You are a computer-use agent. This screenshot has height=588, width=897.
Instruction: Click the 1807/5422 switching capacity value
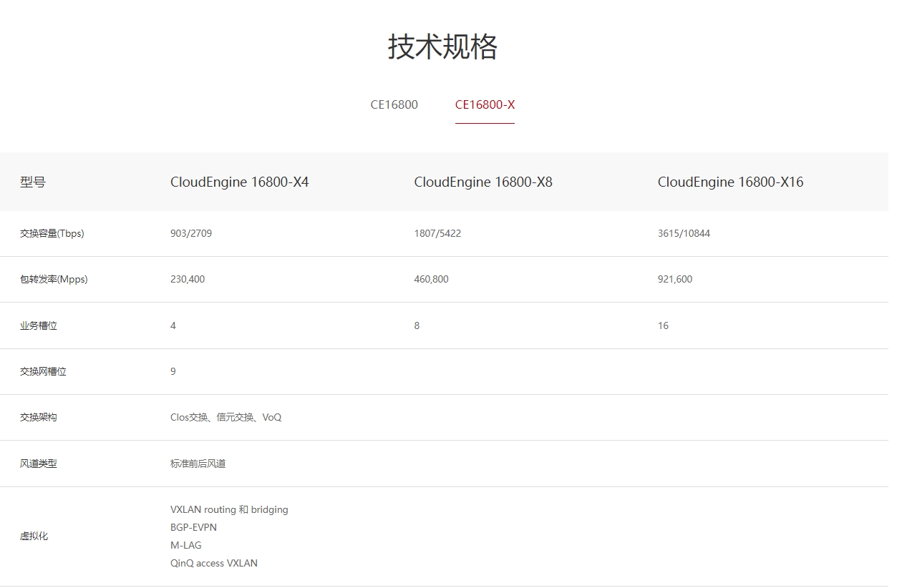tap(437, 233)
